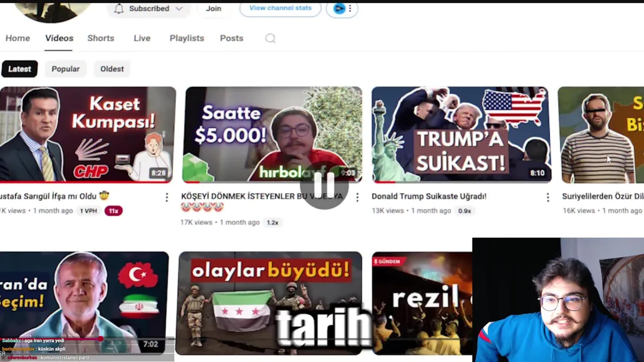Switch to the Videos tab
This screenshot has height=362, width=644.
[x=59, y=38]
